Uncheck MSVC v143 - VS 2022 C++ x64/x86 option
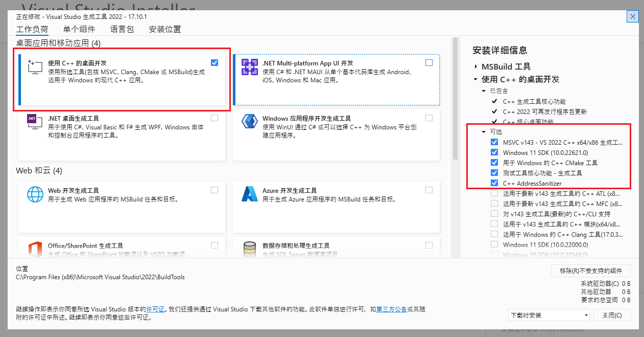This screenshot has width=644, height=337. pos(494,142)
